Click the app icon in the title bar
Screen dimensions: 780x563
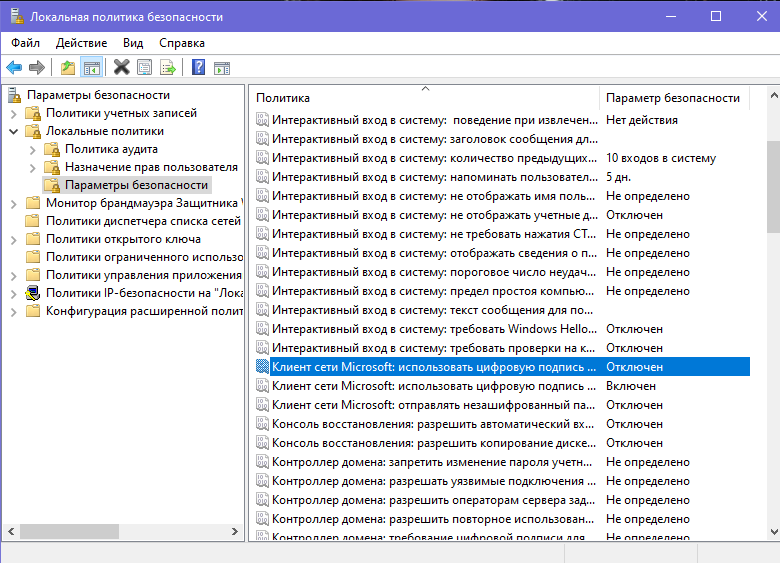coord(17,16)
